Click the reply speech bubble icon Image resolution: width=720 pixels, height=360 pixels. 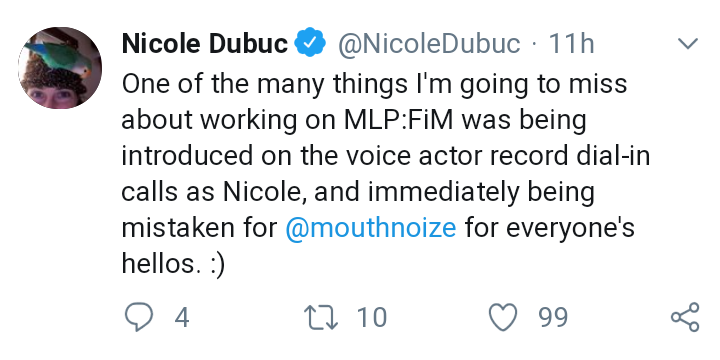[x=138, y=317]
